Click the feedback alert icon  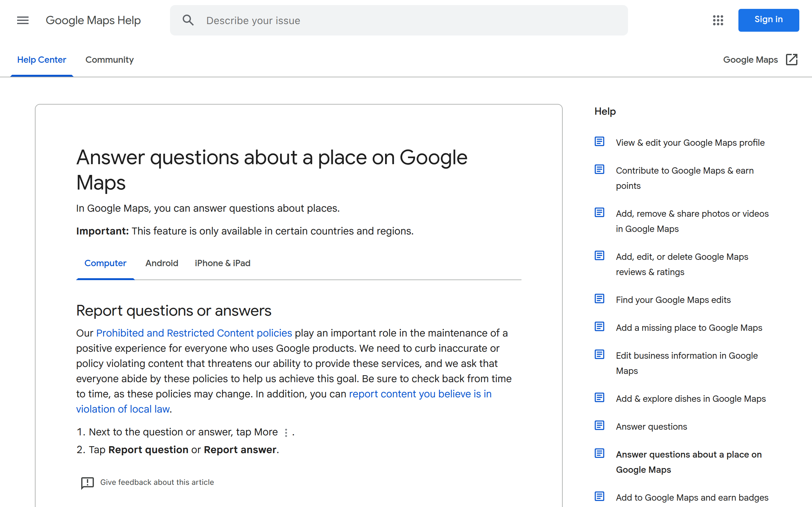click(87, 483)
